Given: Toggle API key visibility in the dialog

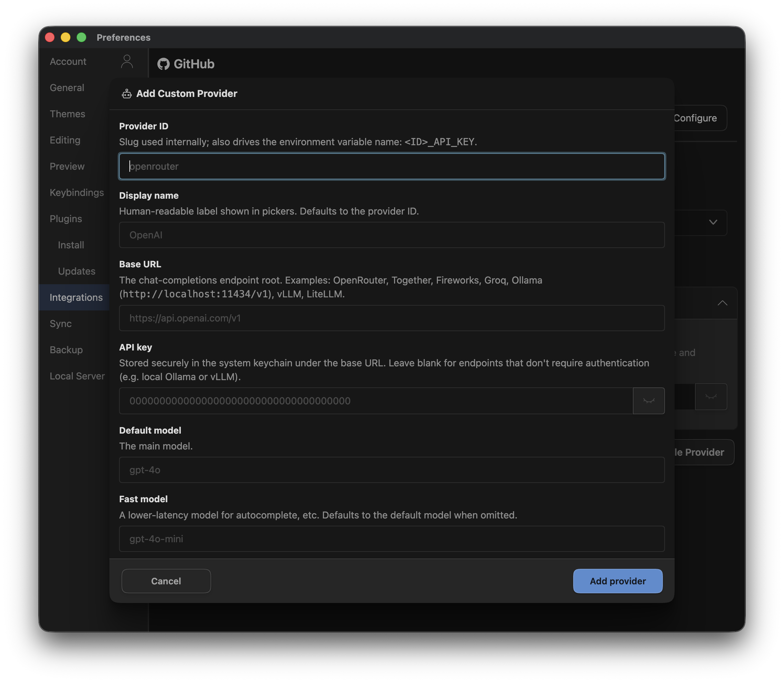Looking at the screenshot, I should click(648, 401).
